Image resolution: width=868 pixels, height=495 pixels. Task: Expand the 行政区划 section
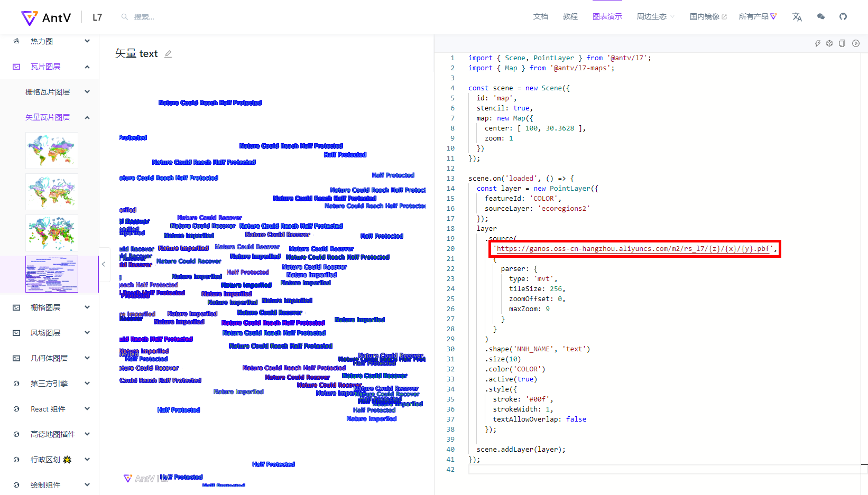pyautogui.click(x=49, y=460)
